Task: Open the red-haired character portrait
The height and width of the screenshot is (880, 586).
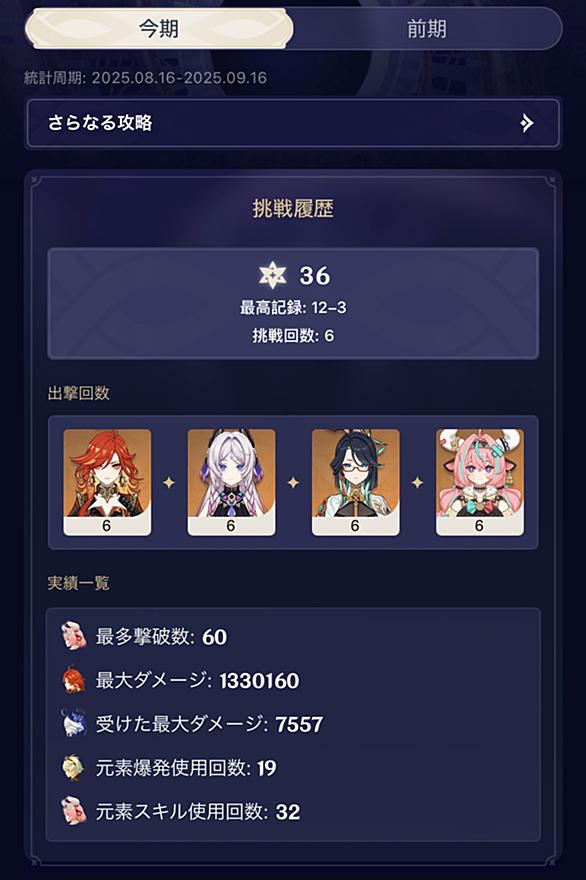Action: (107, 482)
